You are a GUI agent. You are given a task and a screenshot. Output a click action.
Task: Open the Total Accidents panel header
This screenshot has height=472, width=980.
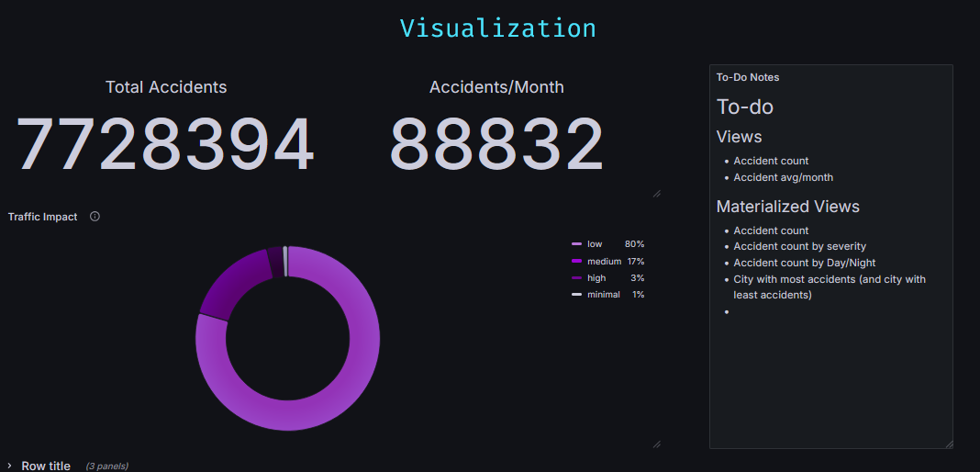click(x=166, y=87)
